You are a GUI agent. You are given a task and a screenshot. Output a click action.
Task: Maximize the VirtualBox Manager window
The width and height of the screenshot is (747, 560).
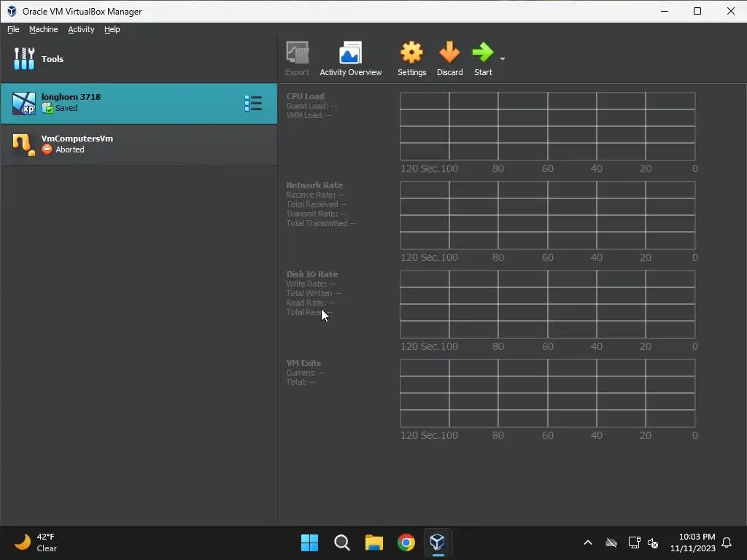[x=697, y=11]
